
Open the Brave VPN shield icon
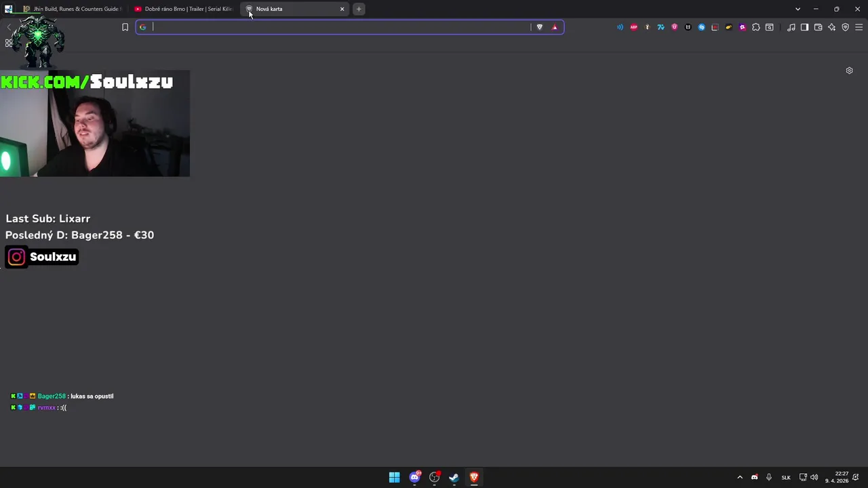(845, 27)
